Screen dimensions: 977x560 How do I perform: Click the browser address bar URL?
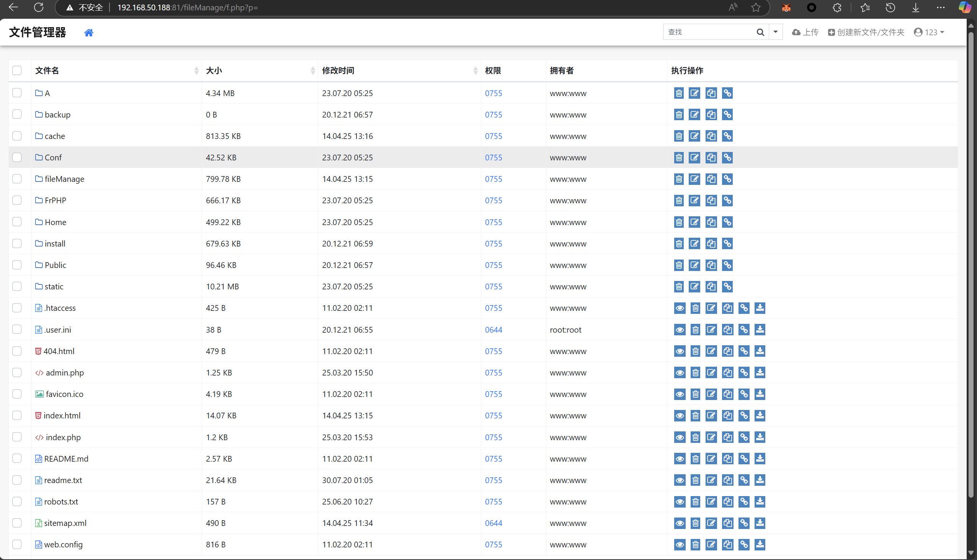click(187, 8)
